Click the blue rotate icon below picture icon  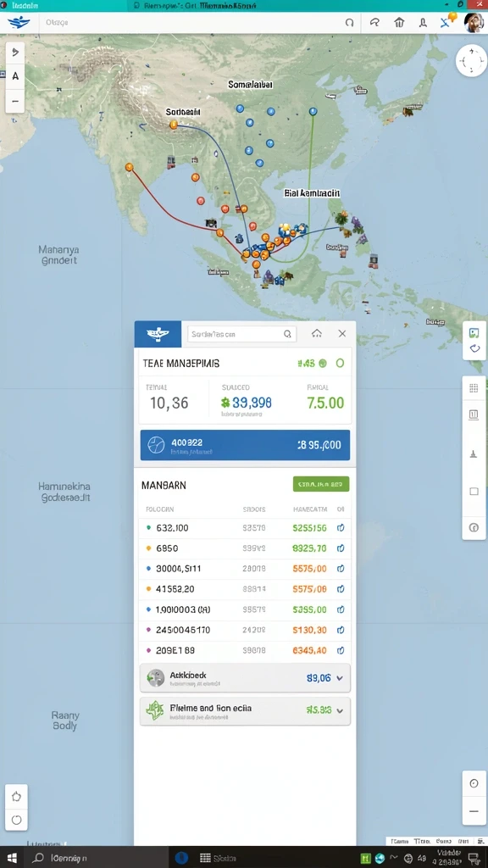tap(474, 348)
